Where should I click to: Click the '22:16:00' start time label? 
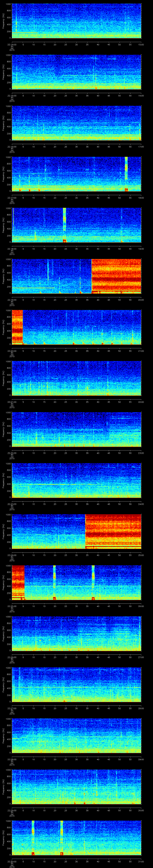[x=12, y=147]
